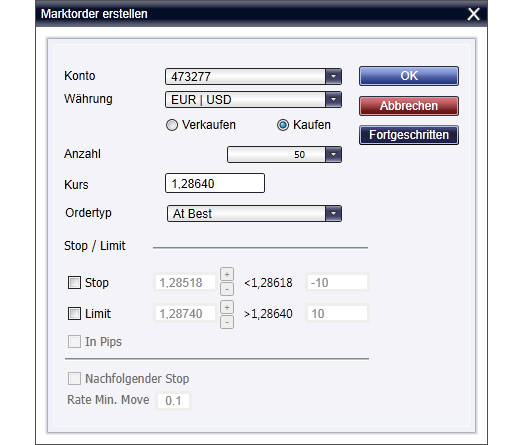Open the Konto account dropdown arrow

click(x=333, y=76)
